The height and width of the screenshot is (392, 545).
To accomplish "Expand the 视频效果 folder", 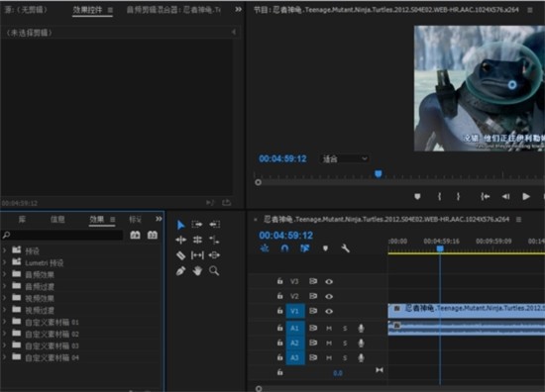I will (x=5, y=298).
